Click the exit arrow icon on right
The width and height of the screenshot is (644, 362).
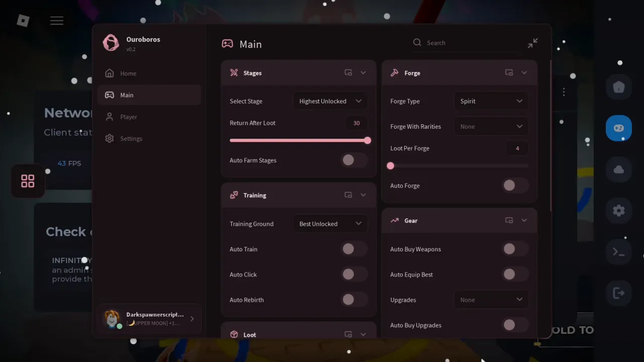[x=619, y=293]
